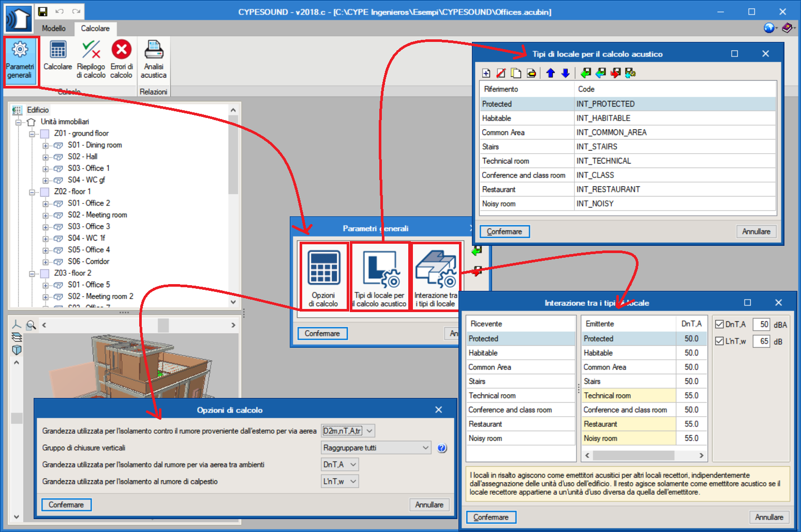Click Annullare in Interazione dialog
Screen dimensions: 801x532
click(x=769, y=517)
